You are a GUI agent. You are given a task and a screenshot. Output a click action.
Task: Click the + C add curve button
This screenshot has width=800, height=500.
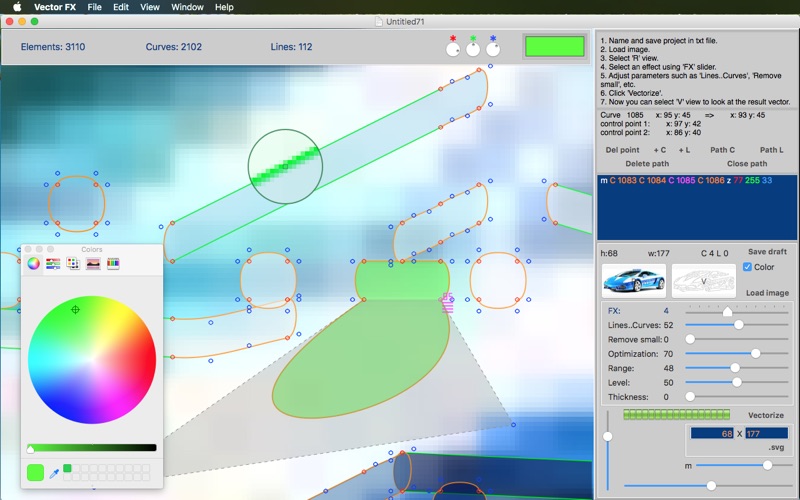click(660, 150)
